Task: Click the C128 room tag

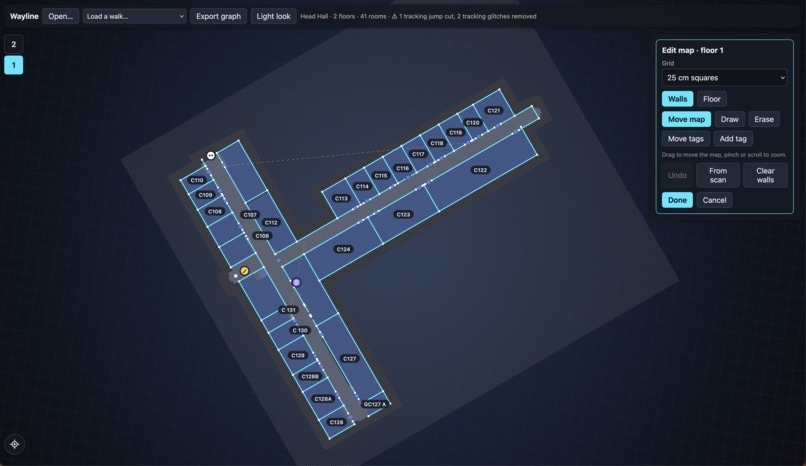Action: click(337, 422)
